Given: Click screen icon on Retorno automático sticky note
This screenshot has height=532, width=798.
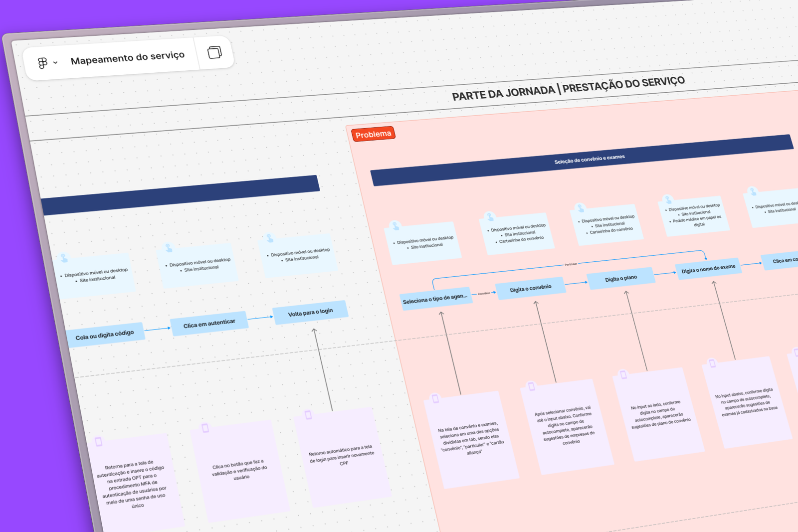Looking at the screenshot, I should (x=308, y=415).
